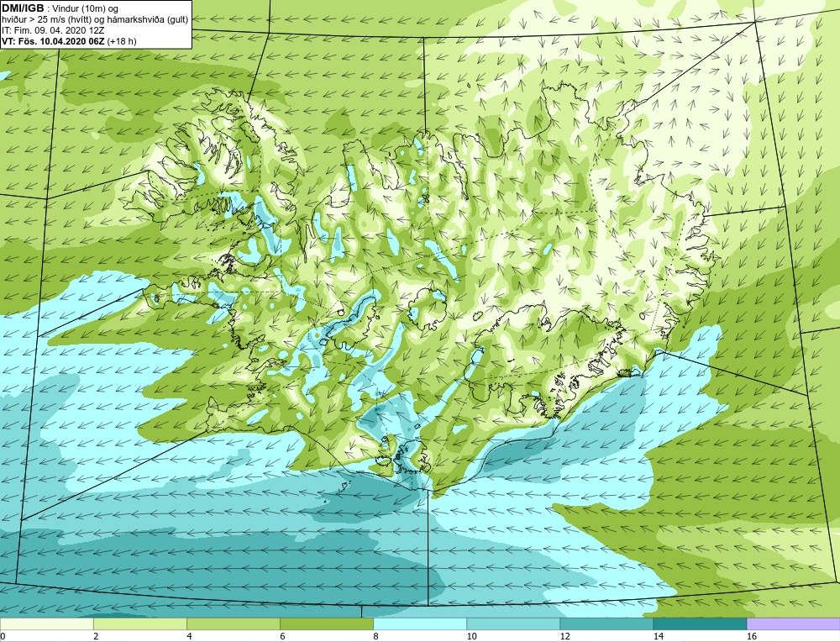Click the legend scale label '16'
The height and width of the screenshot is (642, 840).
(752, 636)
